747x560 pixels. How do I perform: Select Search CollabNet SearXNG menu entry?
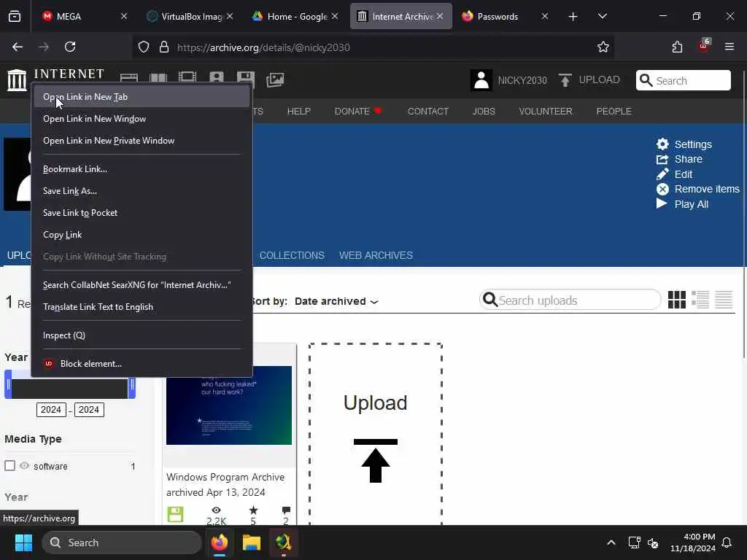142,285
